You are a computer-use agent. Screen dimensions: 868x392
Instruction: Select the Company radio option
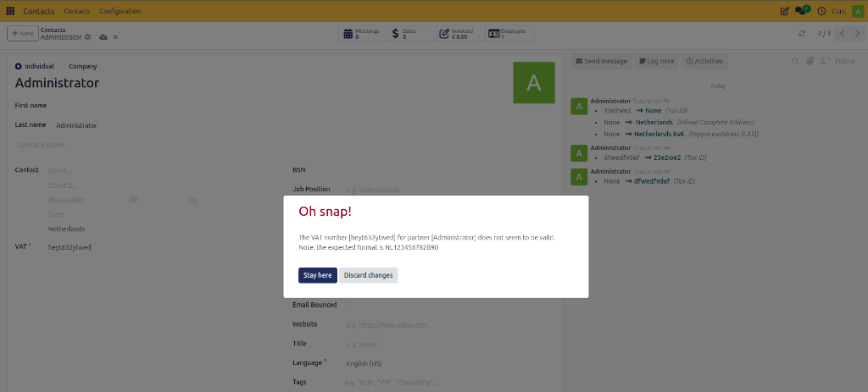click(x=63, y=66)
